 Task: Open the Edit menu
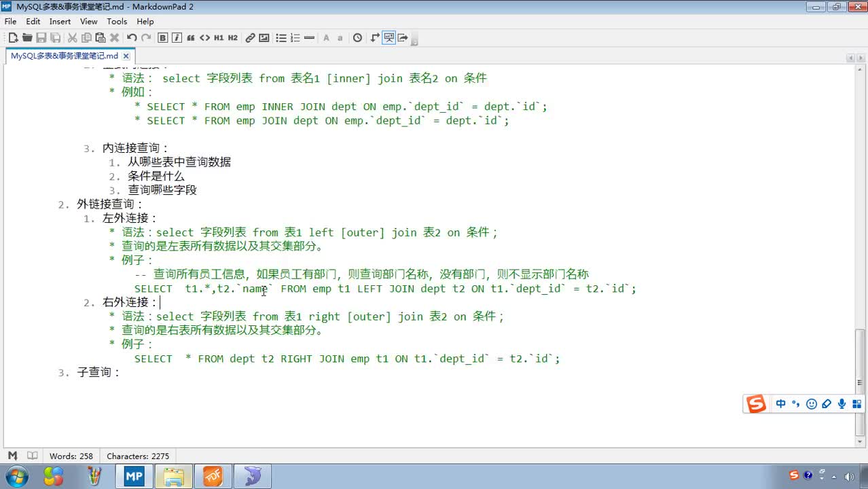(x=33, y=22)
